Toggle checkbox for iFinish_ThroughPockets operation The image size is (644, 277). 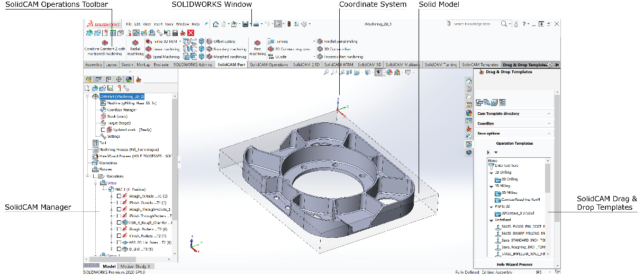point(119,216)
